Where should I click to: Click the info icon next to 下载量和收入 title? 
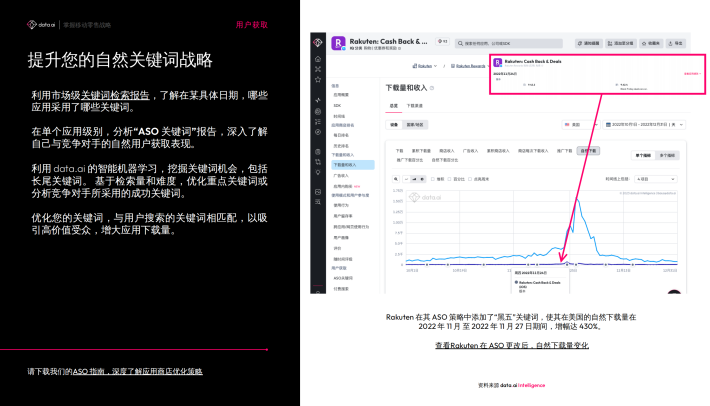[432, 88]
